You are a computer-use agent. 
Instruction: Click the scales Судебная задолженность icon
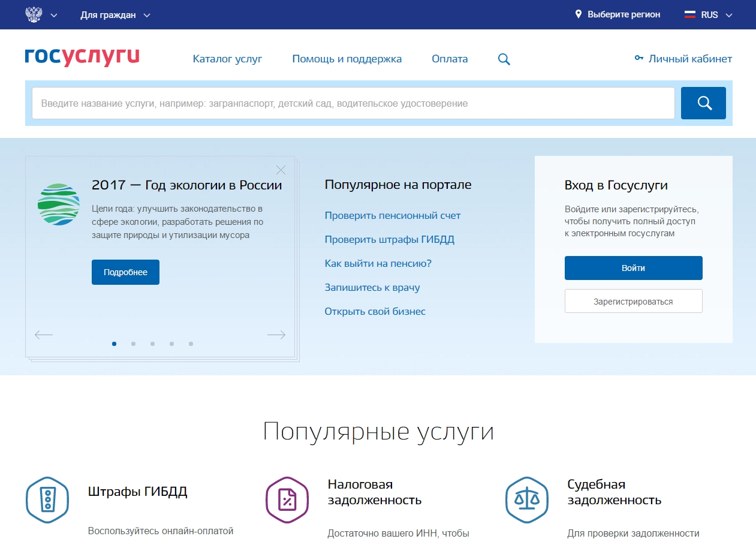click(527, 499)
